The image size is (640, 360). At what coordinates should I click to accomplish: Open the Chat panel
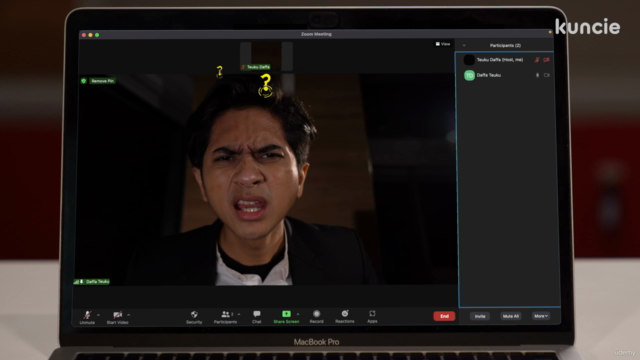[x=257, y=316]
